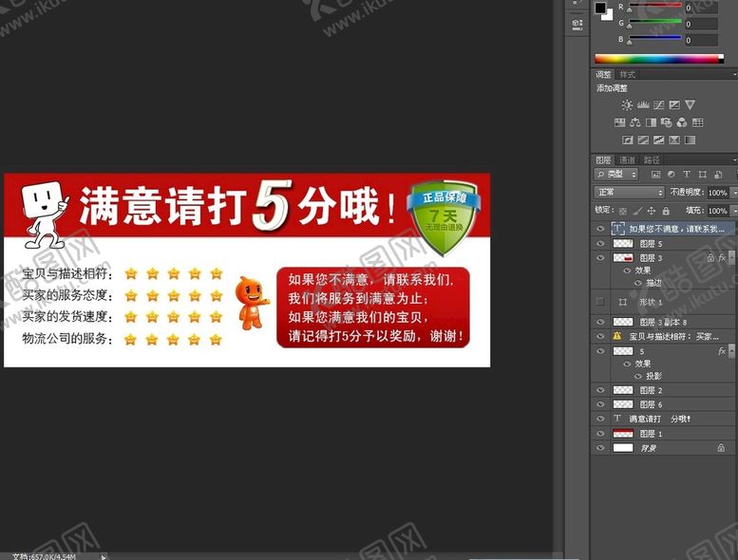
Task: Collapse the effects on 图层 3
Action: pos(729,257)
